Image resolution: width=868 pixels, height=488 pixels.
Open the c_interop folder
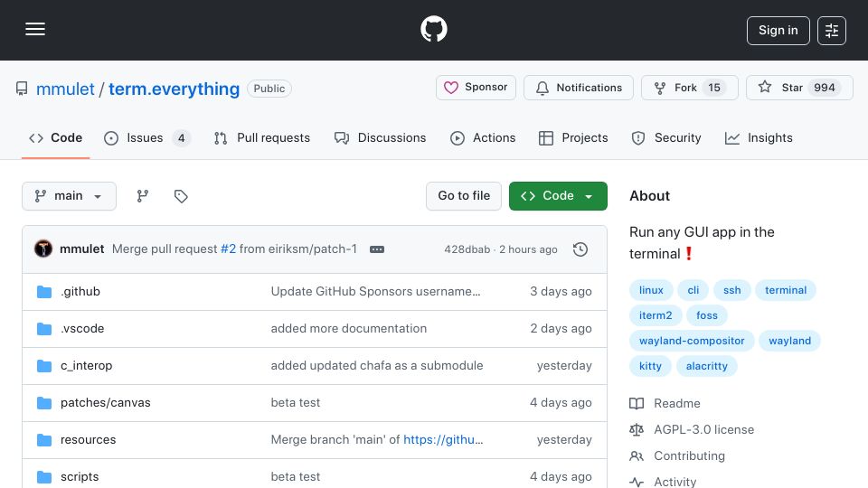tap(87, 366)
